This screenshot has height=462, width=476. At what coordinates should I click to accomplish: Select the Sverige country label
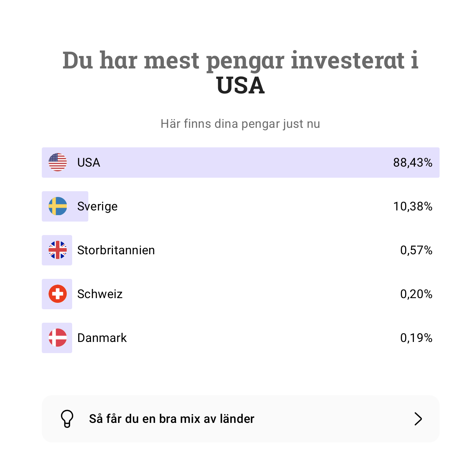point(97,206)
